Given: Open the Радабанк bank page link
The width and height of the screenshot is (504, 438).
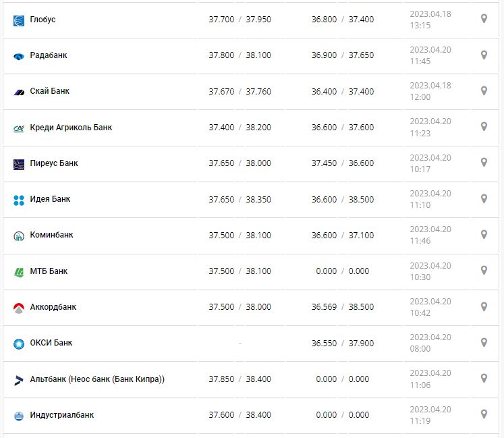Looking at the screenshot, I should click(49, 55).
